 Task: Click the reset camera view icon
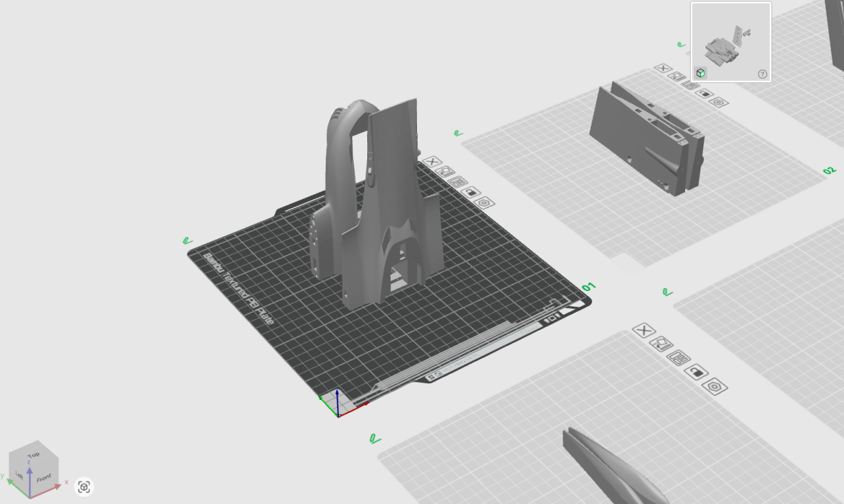[x=84, y=486]
